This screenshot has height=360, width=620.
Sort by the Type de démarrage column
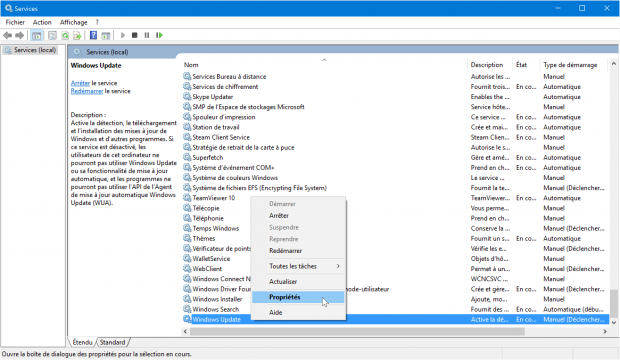click(574, 65)
